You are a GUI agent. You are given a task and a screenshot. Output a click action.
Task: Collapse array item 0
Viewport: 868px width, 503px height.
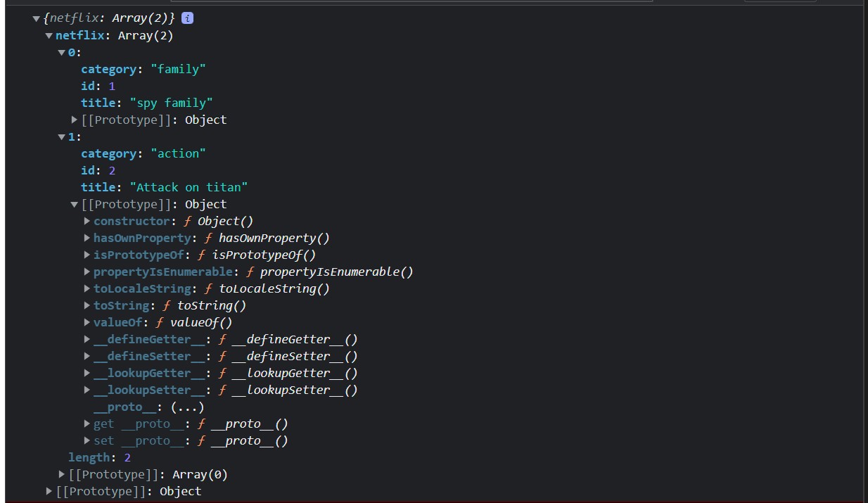click(62, 53)
